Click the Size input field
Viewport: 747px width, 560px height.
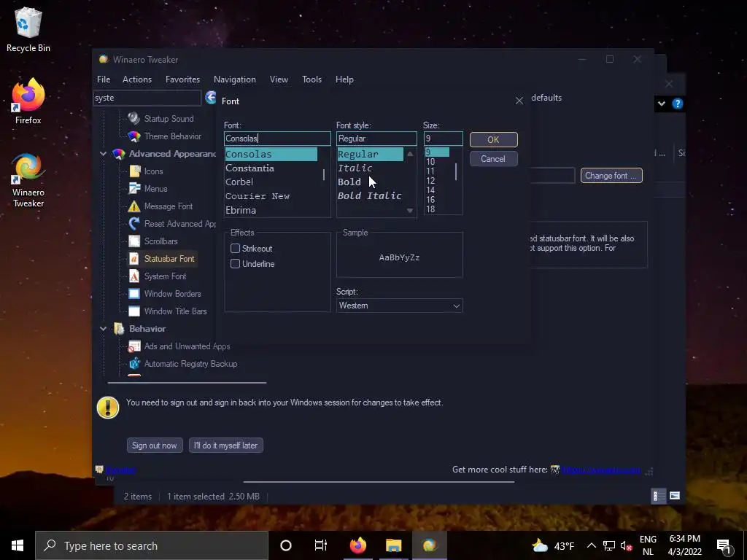[443, 139]
